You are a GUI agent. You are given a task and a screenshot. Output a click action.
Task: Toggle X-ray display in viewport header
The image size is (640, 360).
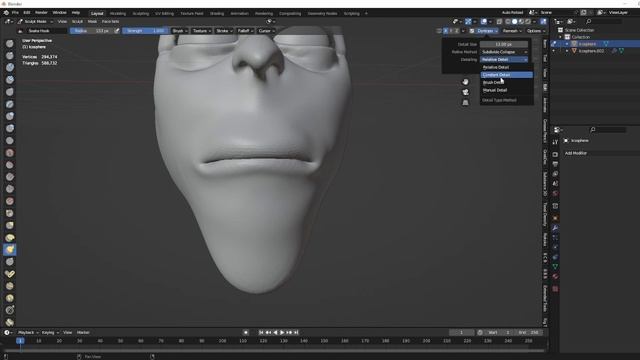(x=499, y=22)
